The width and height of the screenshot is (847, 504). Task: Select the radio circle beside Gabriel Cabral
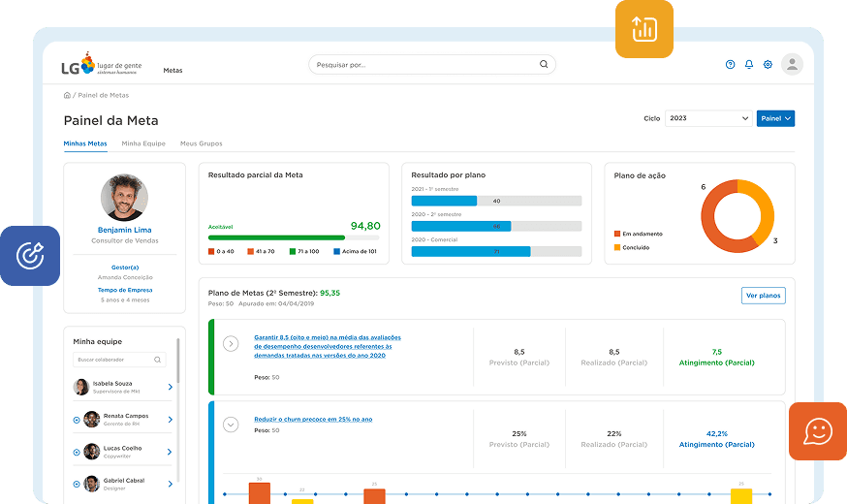tap(76, 484)
